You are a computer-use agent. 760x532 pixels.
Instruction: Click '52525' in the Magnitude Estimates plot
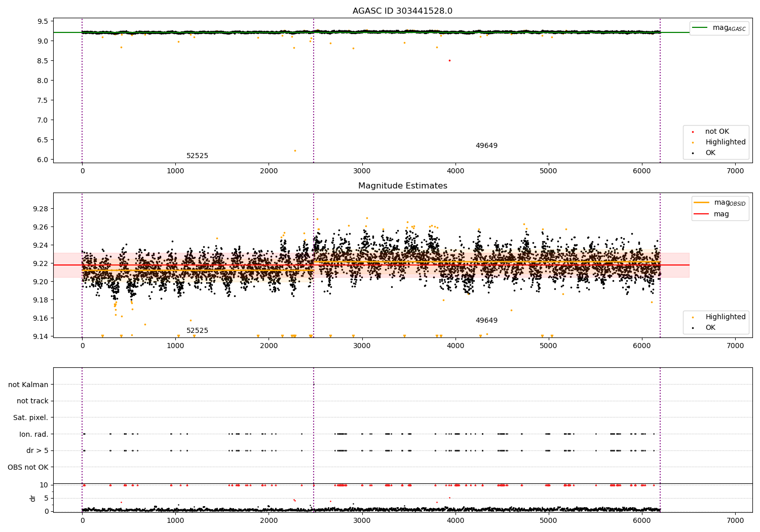point(197,331)
